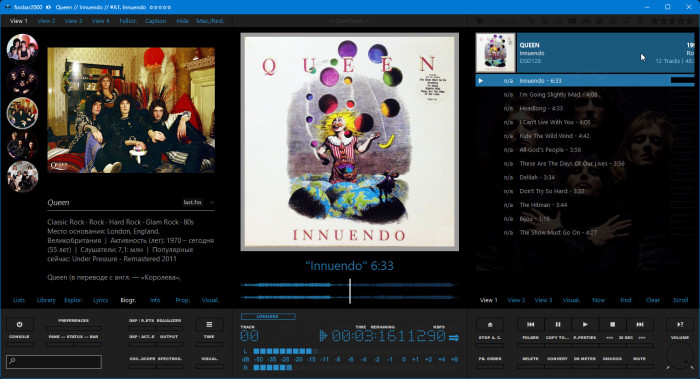Screen dimensions: 700x379
Task: Click the foobar2000 logo in the title bar
Action: click(x=7, y=7)
